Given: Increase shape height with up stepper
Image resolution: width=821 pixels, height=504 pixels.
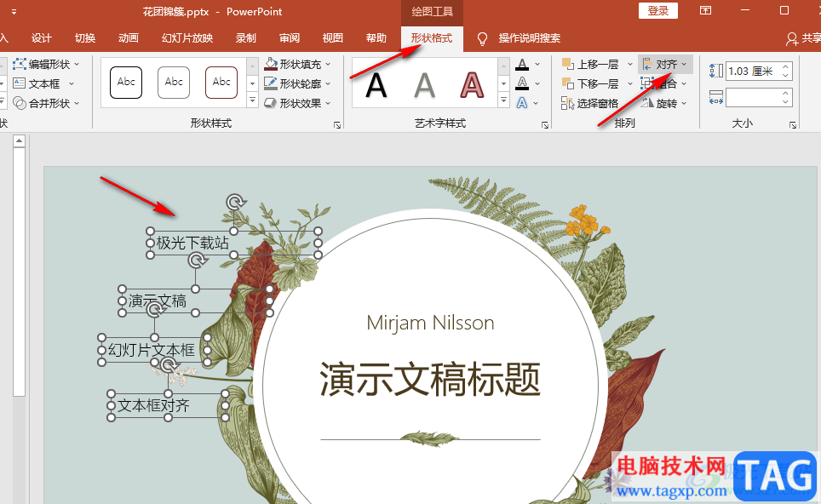Looking at the screenshot, I should click(785, 66).
